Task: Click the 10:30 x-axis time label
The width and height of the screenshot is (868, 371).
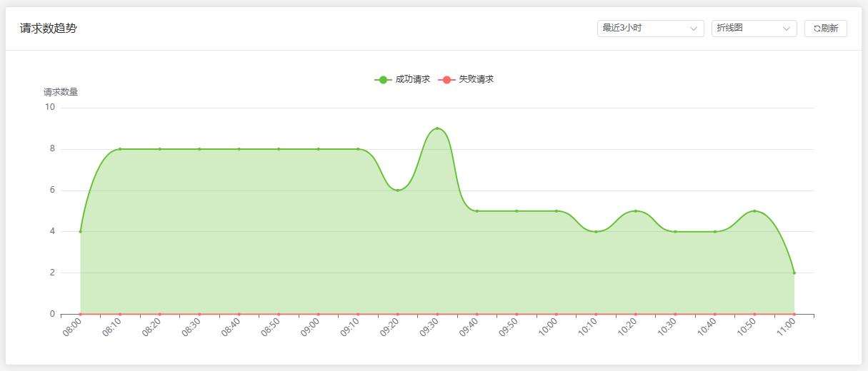Action: pos(668,328)
